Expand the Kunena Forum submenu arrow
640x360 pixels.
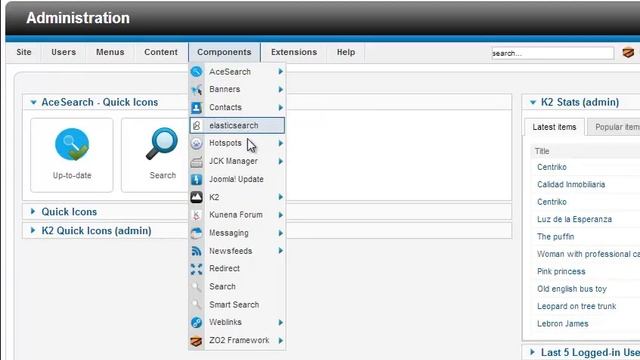(281, 215)
